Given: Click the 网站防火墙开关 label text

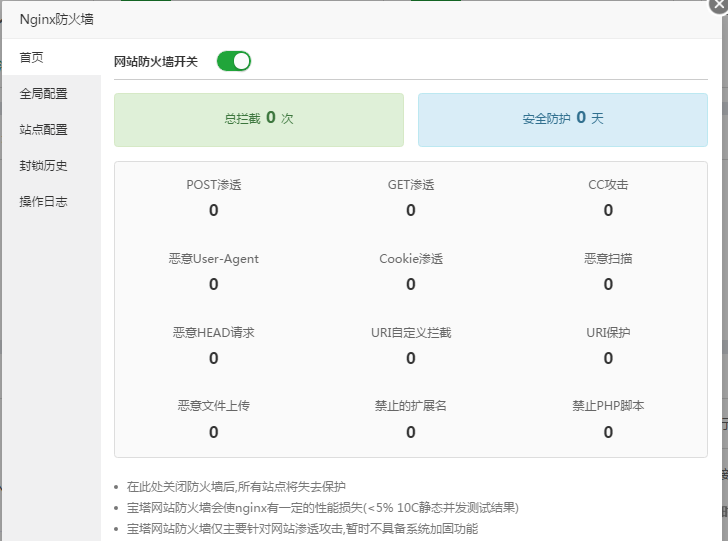Looking at the screenshot, I should pyautogui.click(x=156, y=62).
